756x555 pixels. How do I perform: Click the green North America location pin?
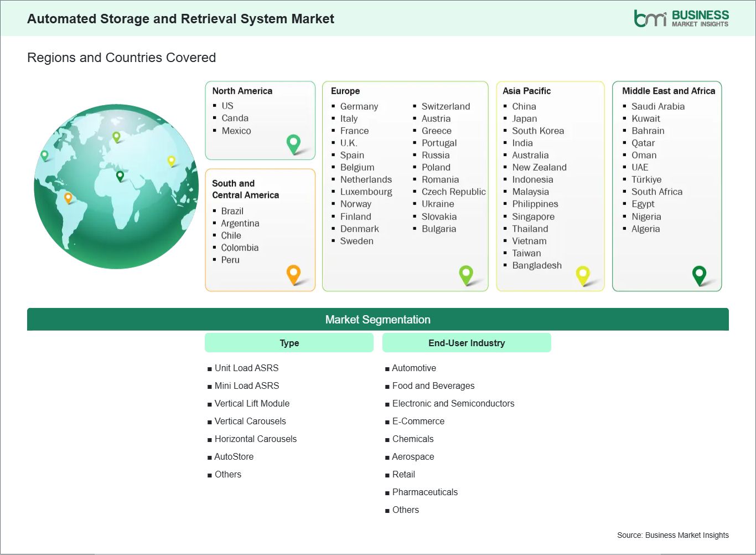tap(292, 143)
